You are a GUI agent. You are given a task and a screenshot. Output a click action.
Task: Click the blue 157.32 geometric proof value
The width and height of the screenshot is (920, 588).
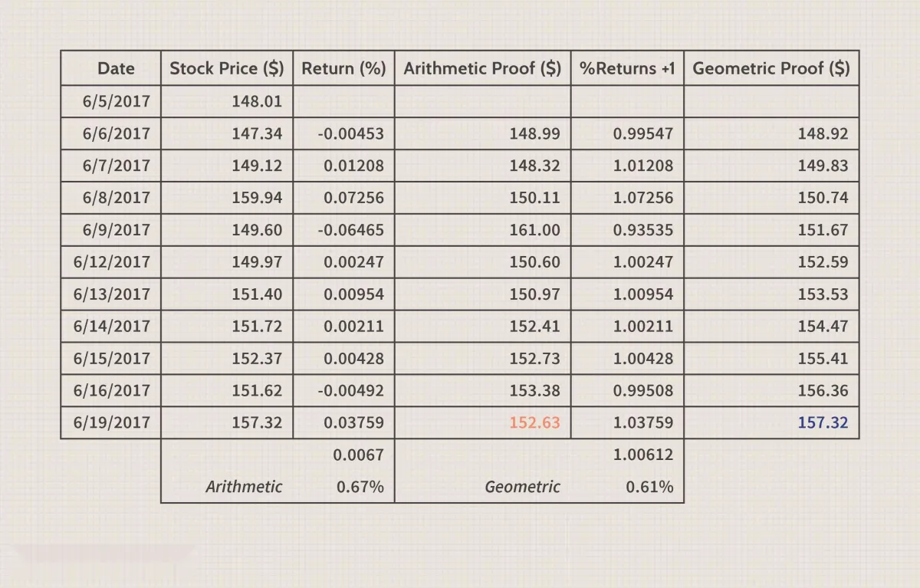coord(823,422)
